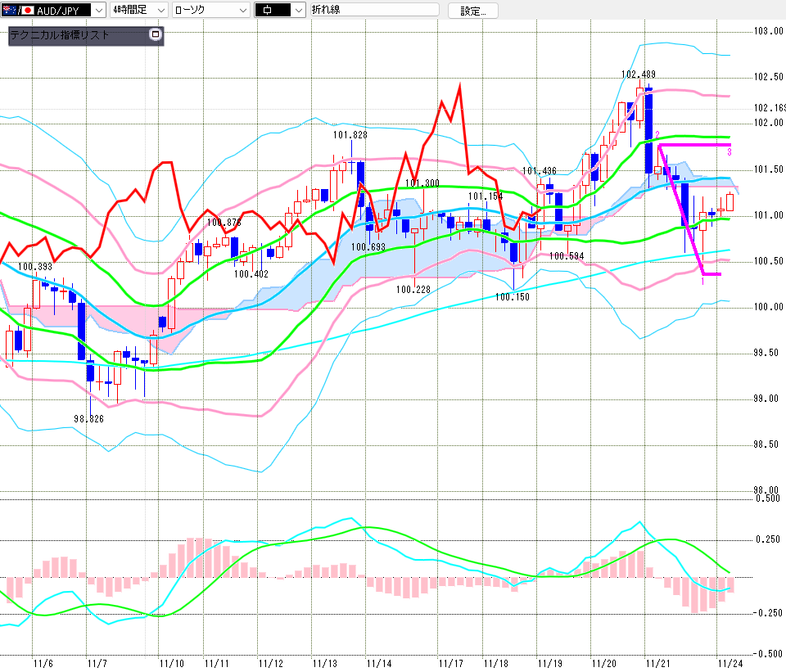This screenshot has width=786, height=672.
Task: Open the AUD/JPY currency pair dropdown
Action: 99,10
